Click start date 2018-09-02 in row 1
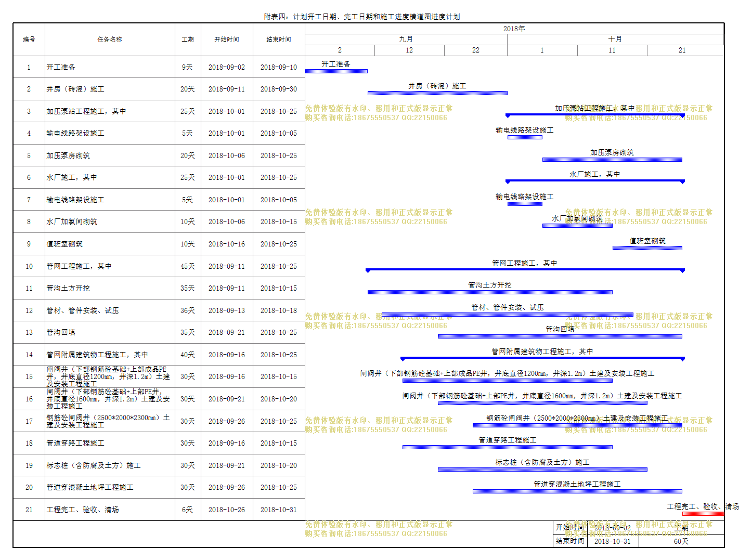The image size is (739, 560). pyautogui.click(x=227, y=67)
